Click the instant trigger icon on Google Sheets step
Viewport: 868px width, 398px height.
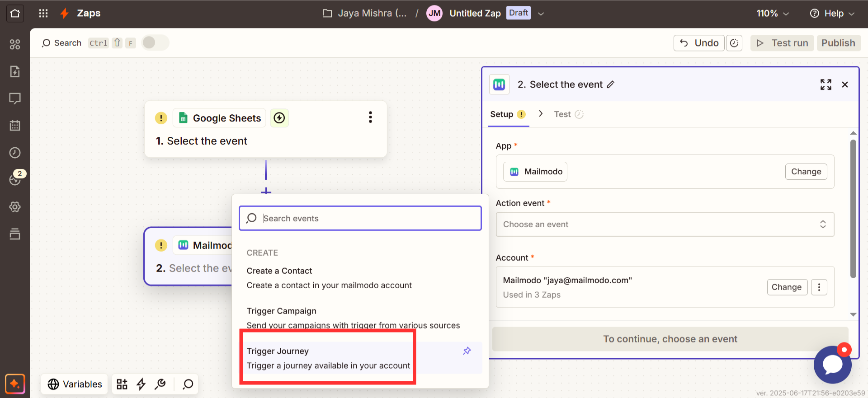279,118
